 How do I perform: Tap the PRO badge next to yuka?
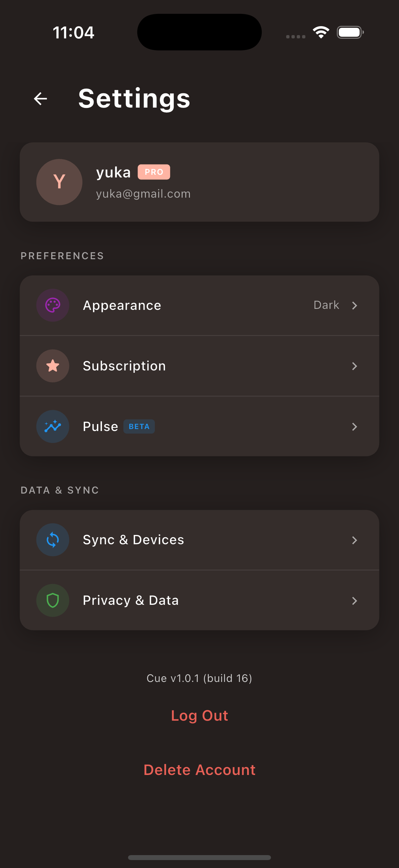point(154,172)
